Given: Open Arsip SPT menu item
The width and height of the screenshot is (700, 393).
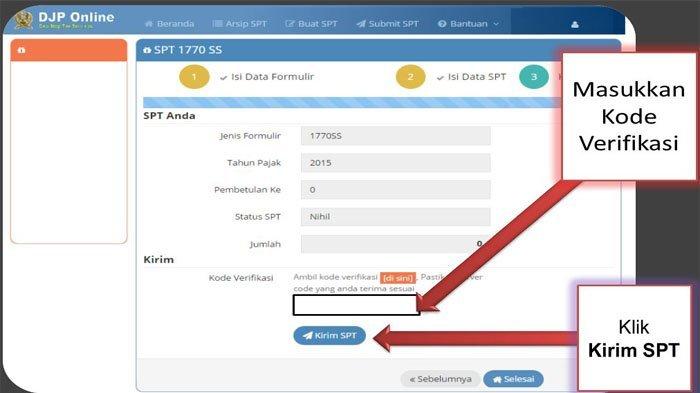Looking at the screenshot, I should (240, 24).
